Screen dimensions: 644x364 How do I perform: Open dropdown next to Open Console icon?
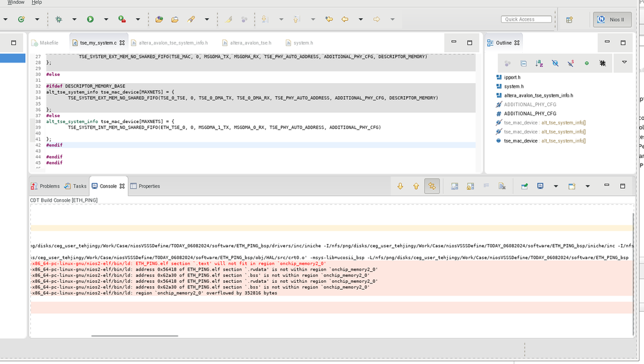pos(587,186)
